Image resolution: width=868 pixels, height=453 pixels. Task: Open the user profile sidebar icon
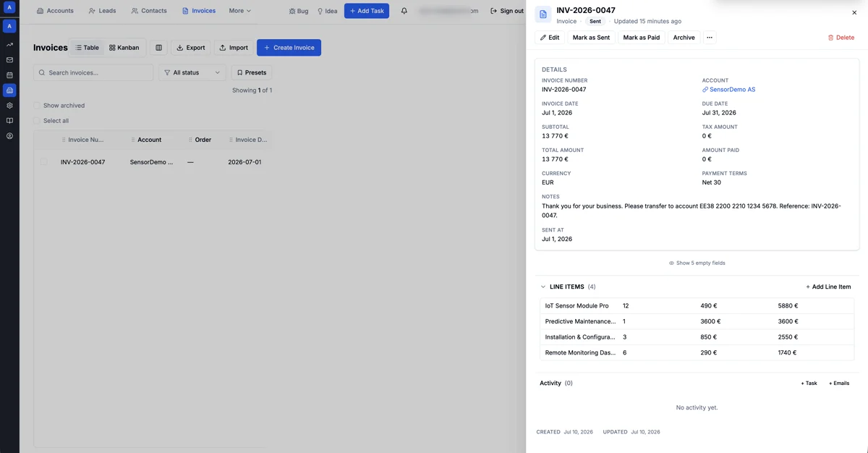click(9, 136)
